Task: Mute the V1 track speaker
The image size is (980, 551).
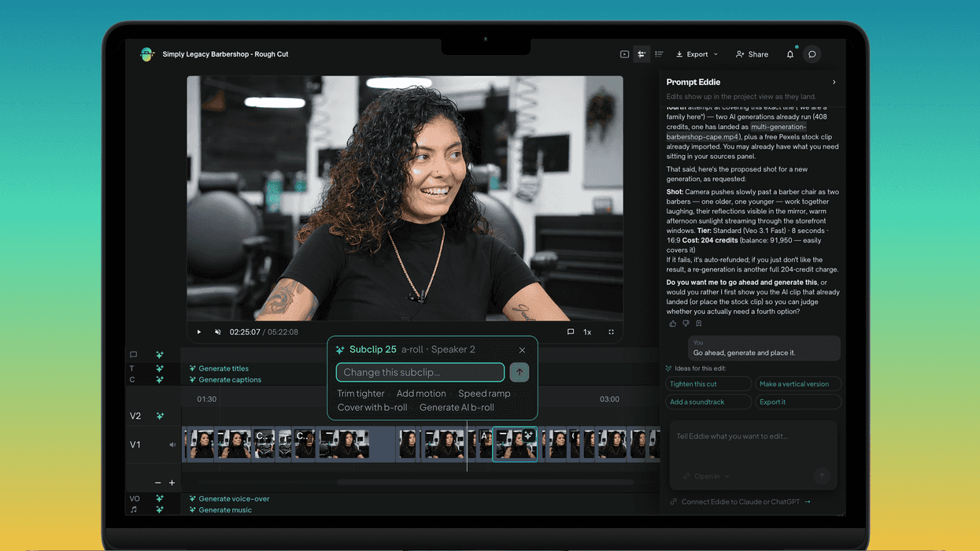Action: click(x=172, y=445)
